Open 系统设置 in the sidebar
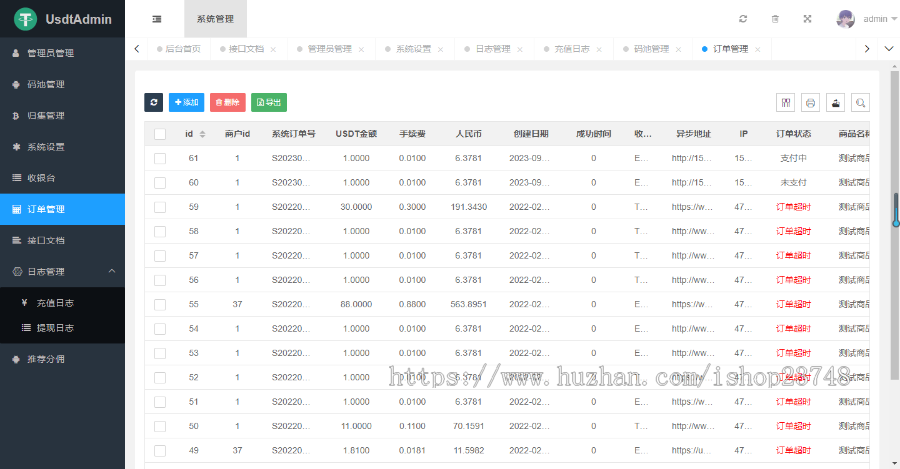This screenshot has height=469, width=900. tap(63, 147)
